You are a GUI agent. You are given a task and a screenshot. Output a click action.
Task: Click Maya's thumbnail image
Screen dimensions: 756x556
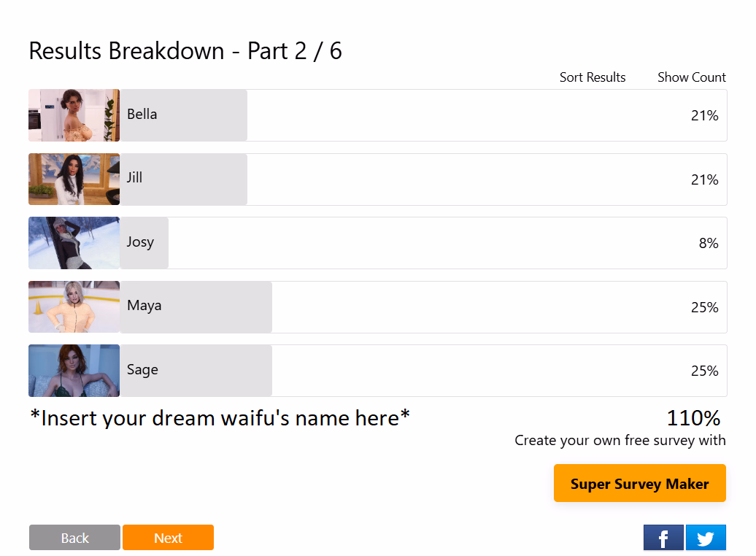[74, 307]
